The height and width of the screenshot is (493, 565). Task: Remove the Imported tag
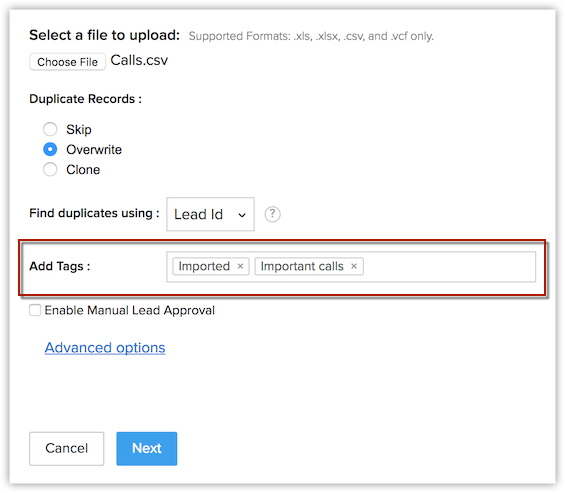point(240,266)
